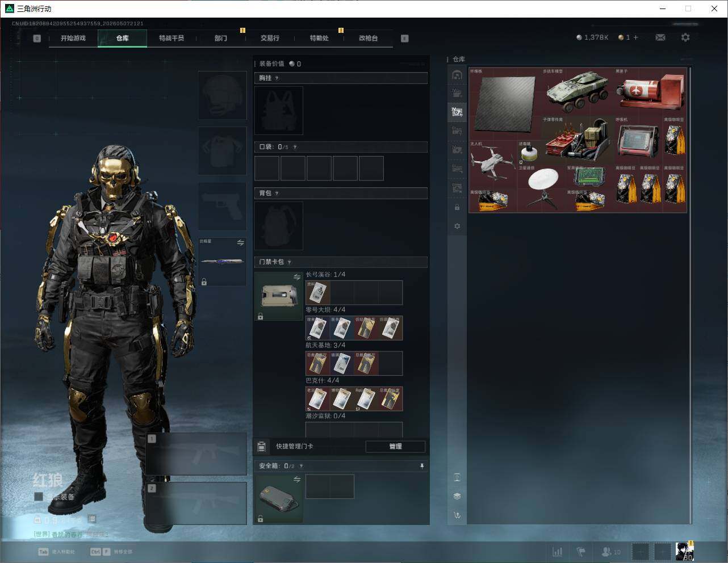
Task: Click the 1,378K currency balance
Action: 592,37
